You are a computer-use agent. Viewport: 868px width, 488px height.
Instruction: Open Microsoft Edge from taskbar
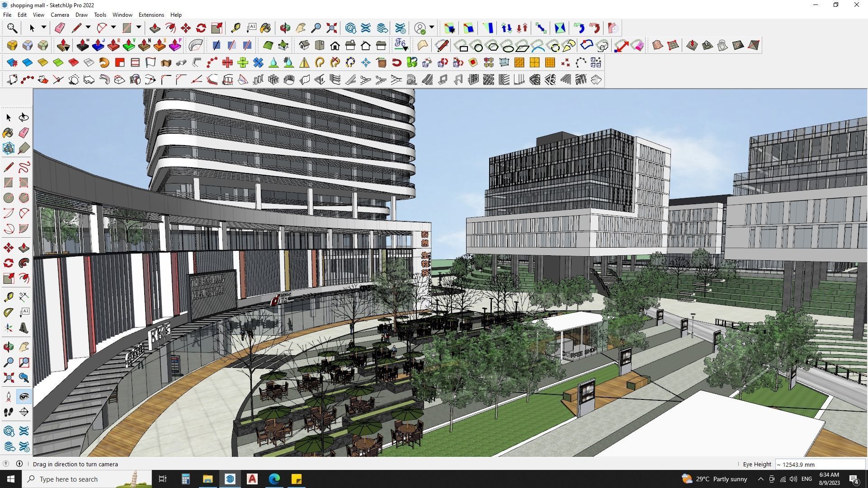274,479
